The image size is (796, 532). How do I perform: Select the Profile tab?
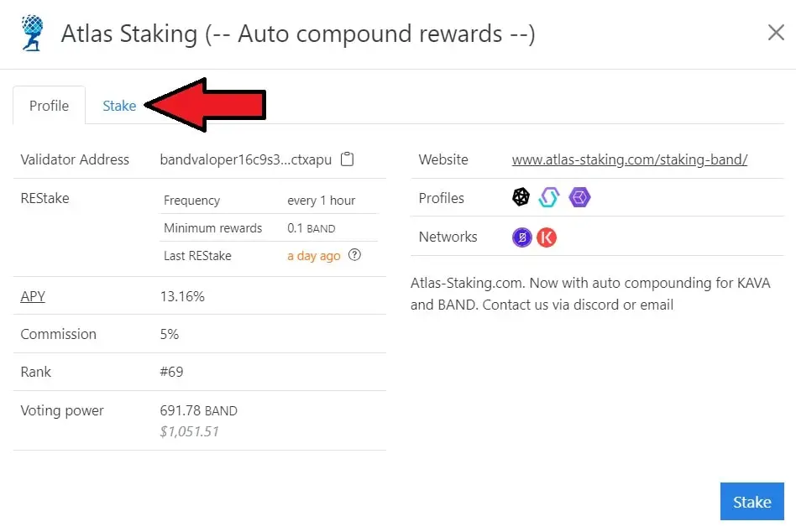tap(49, 106)
